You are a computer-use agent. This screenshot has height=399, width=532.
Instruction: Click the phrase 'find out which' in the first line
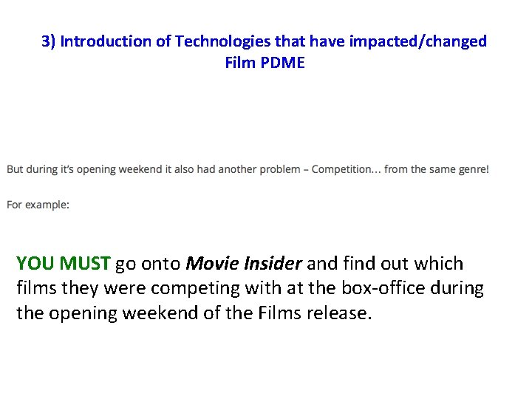tap(406, 264)
